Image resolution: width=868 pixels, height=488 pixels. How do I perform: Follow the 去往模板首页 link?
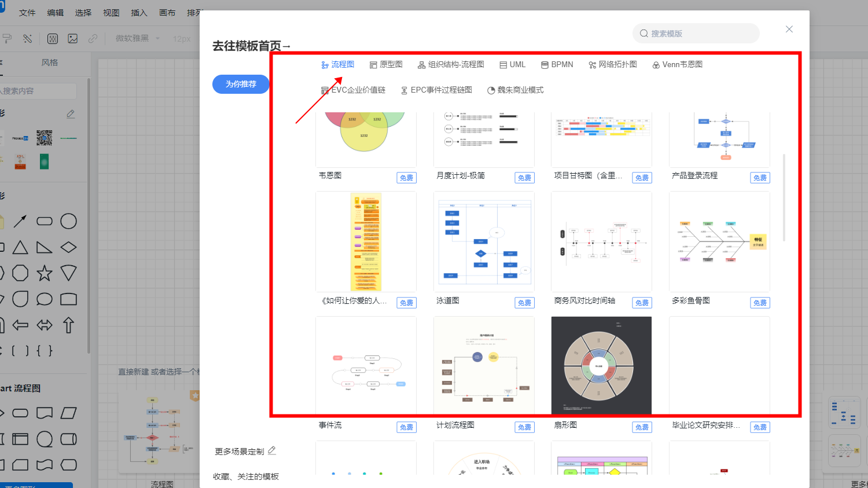click(251, 46)
